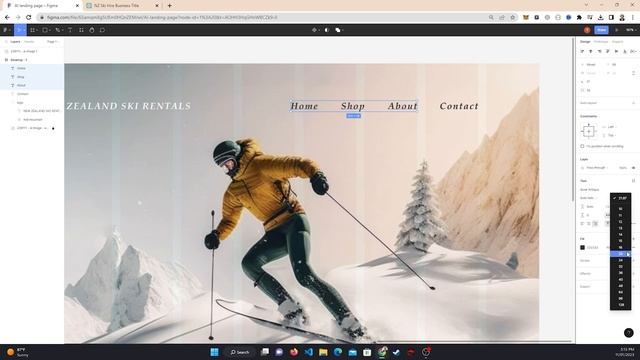Switch to the NZ Ski Hire browser tab

point(122,6)
